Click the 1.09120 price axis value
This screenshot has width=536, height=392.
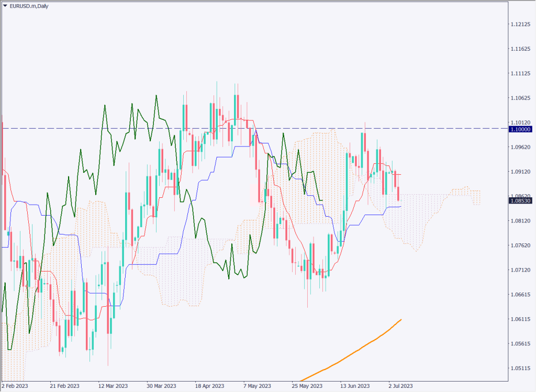pyautogui.click(x=521, y=172)
